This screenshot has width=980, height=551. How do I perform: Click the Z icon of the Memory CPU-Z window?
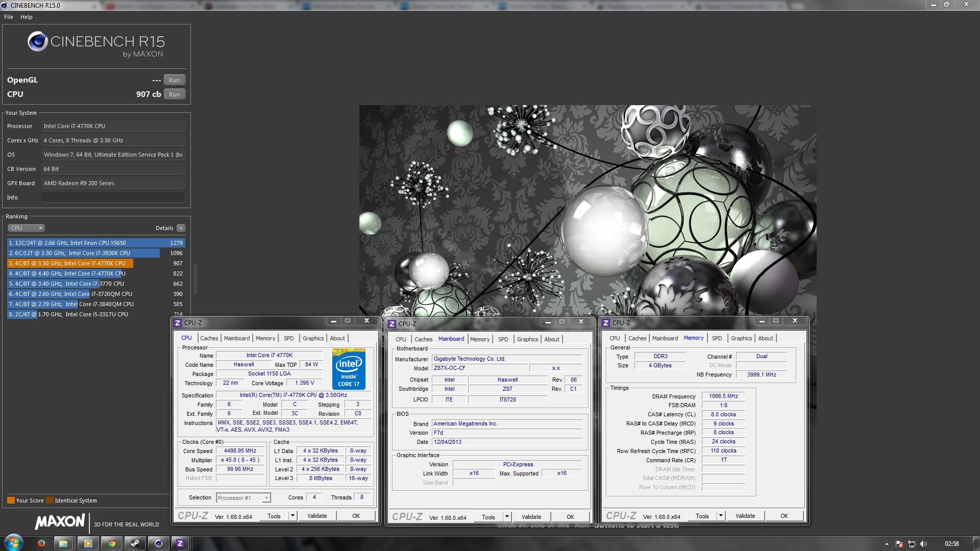point(606,323)
